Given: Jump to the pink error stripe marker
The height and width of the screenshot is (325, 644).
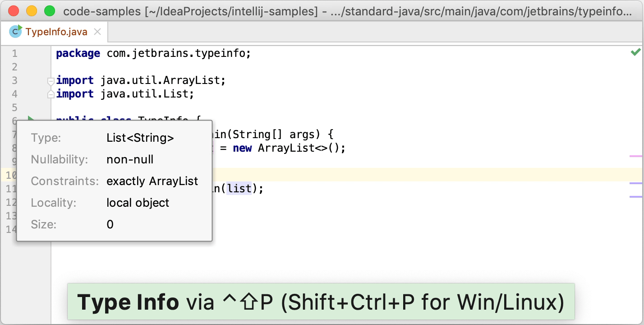Looking at the screenshot, I should pos(635,156).
